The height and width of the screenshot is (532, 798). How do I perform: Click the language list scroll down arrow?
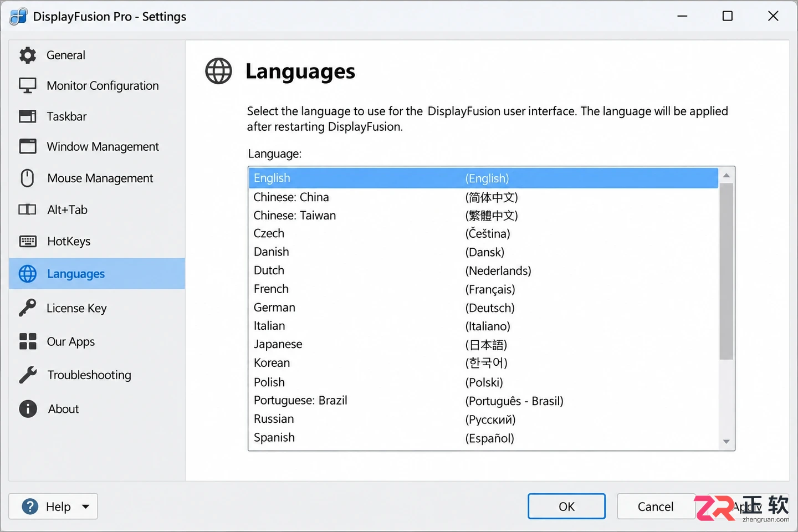[x=726, y=442]
